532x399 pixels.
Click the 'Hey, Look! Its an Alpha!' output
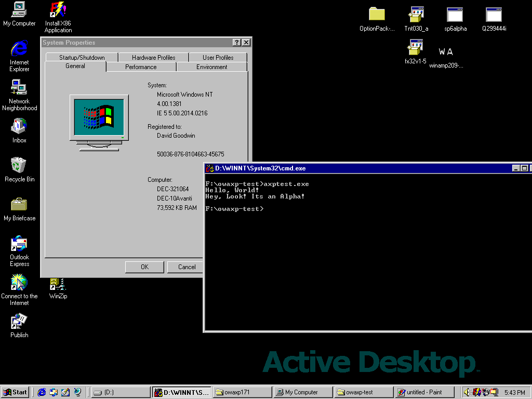pyautogui.click(x=255, y=196)
